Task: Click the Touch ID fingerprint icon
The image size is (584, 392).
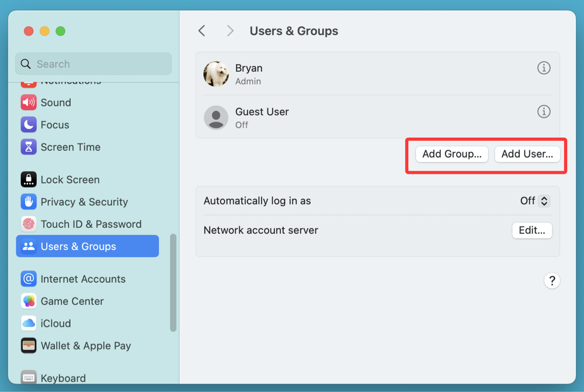Action: point(29,224)
